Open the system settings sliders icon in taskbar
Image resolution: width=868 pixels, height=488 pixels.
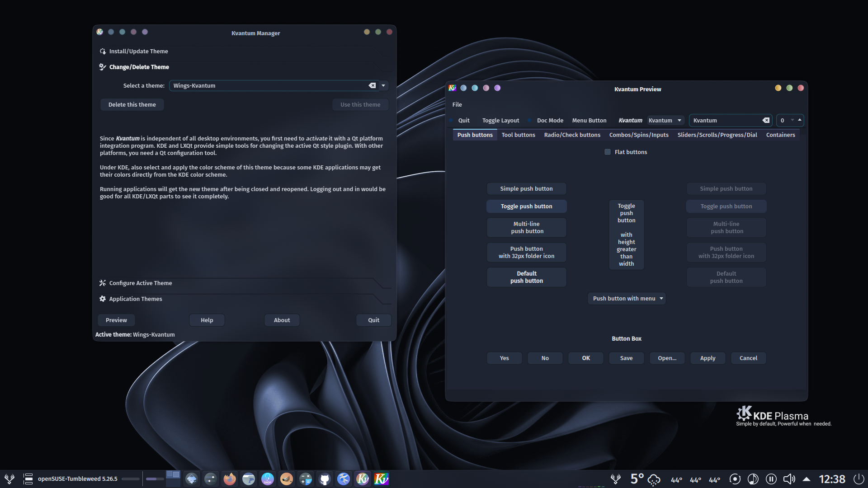click(211, 479)
